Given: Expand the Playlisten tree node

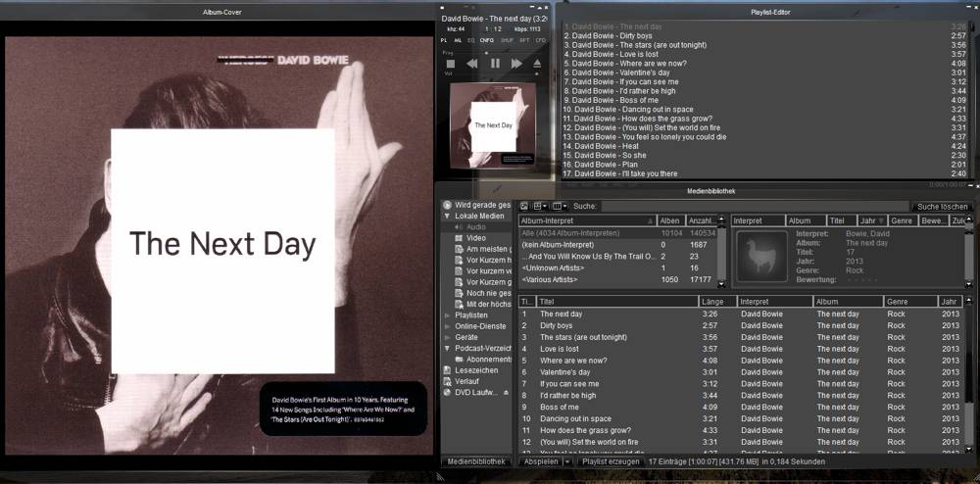Looking at the screenshot, I should (448, 315).
